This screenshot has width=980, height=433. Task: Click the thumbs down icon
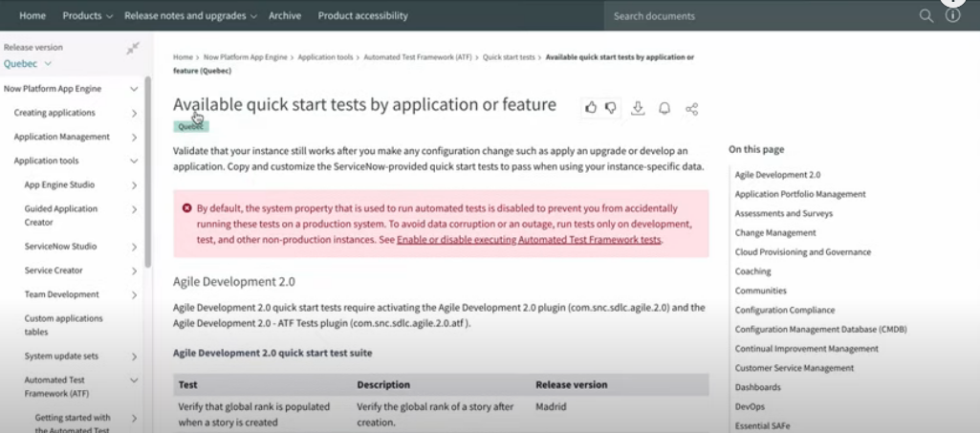point(611,108)
